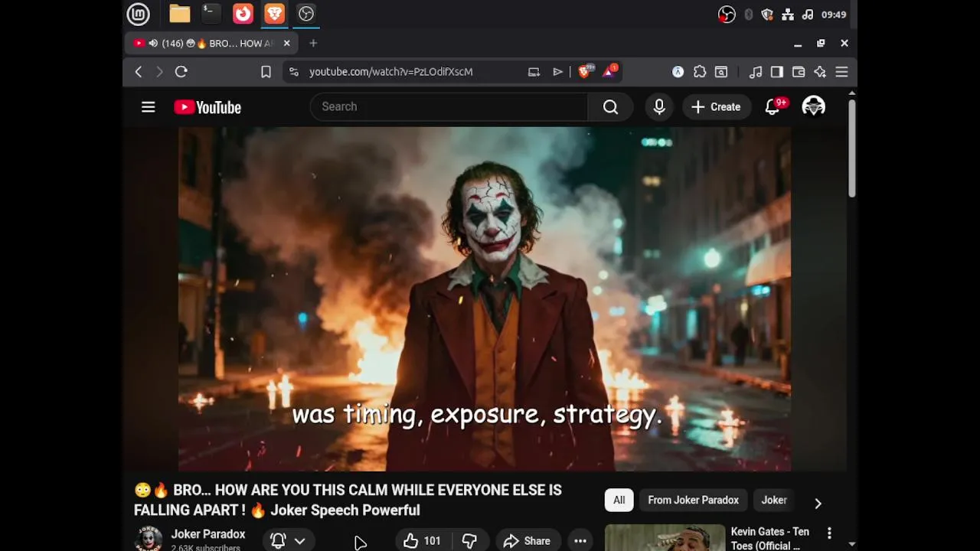Open the network connections tray icon

(x=787, y=15)
